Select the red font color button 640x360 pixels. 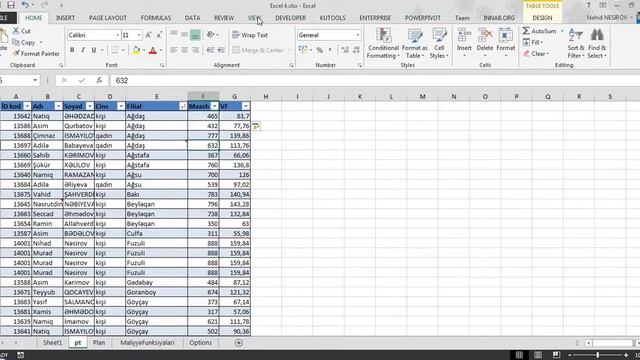(153, 50)
